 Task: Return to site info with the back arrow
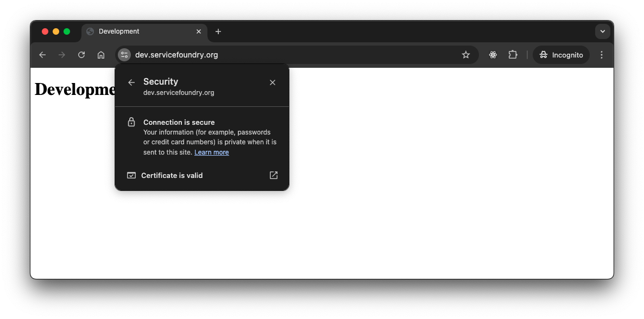pos(131,82)
